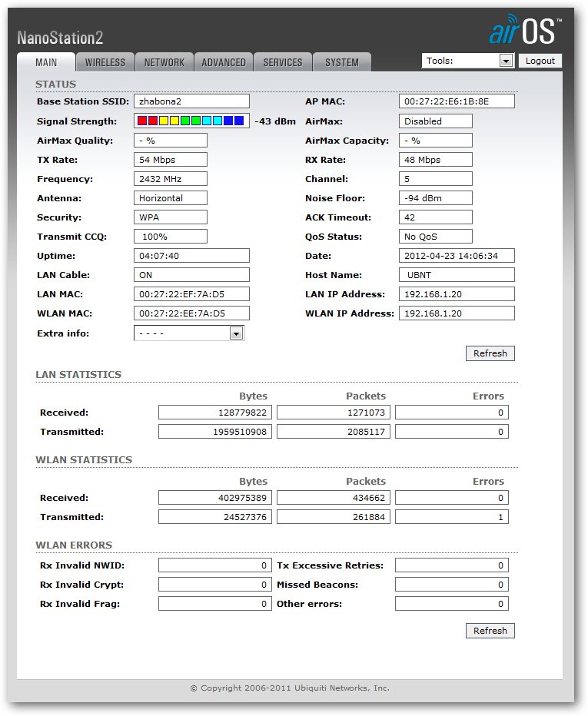This screenshot has height=716, width=588.
Task: Click the signal strength color bar
Action: [191, 121]
